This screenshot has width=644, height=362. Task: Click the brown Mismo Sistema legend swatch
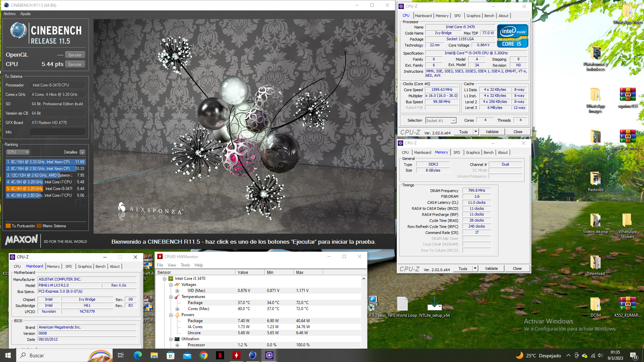point(39,226)
